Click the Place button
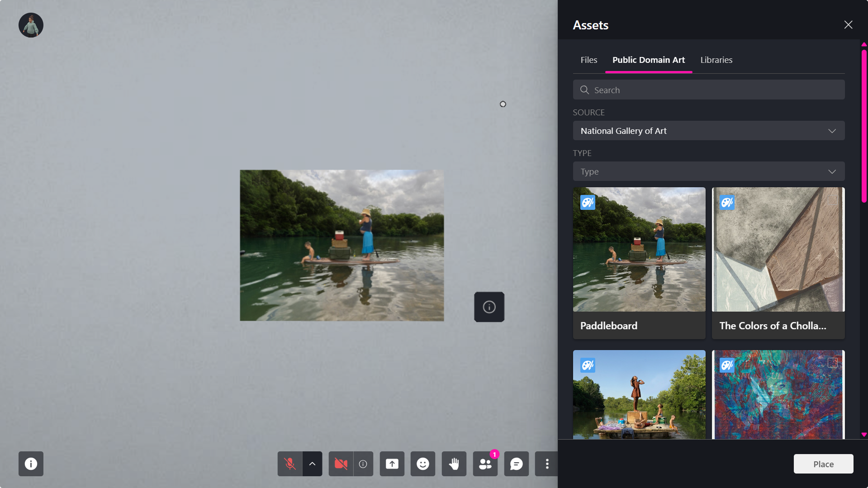Screen dimensions: 868x488 coord(823,464)
